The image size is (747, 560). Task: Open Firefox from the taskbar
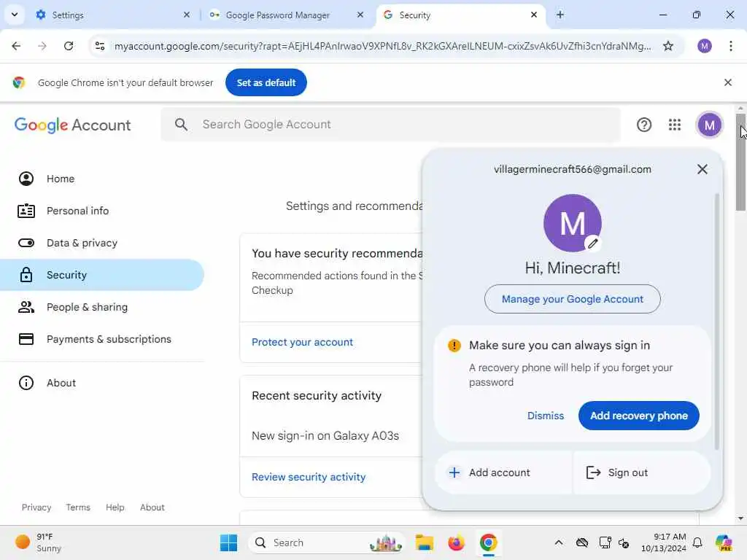point(456,542)
